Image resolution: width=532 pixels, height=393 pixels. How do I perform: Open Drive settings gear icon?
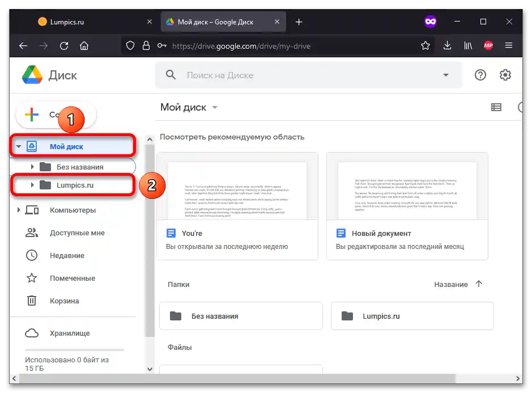click(x=505, y=75)
